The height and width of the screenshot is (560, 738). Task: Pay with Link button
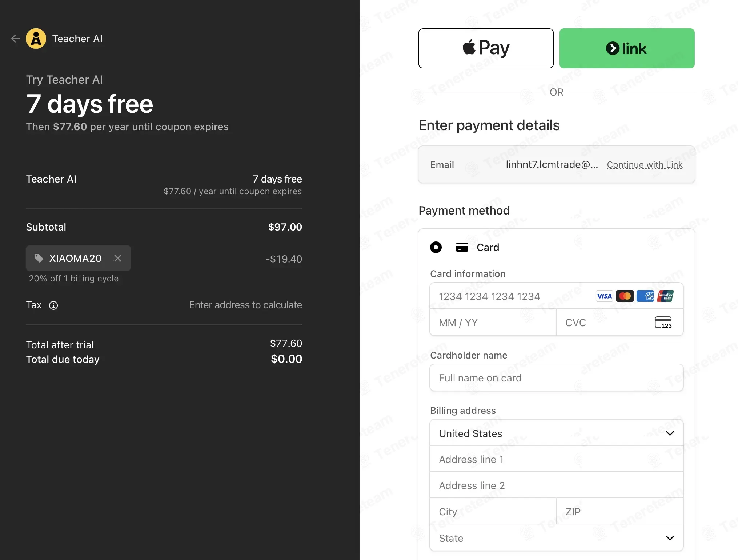click(x=627, y=48)
